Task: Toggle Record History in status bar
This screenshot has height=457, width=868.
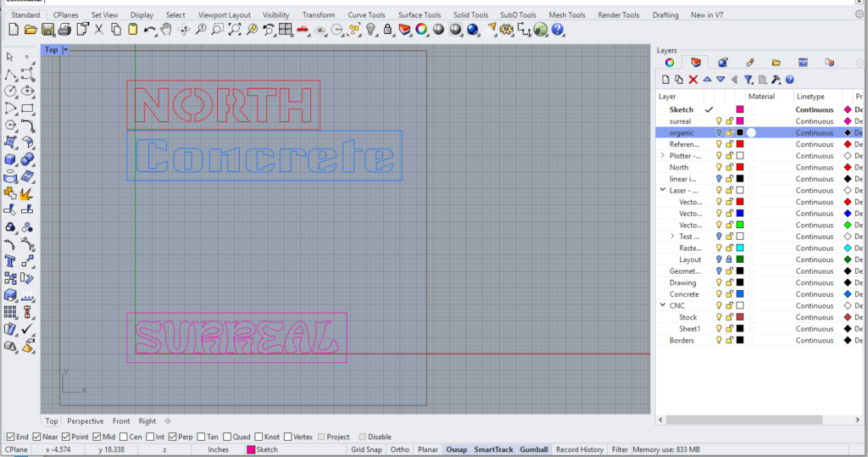Action: (580, 449)
